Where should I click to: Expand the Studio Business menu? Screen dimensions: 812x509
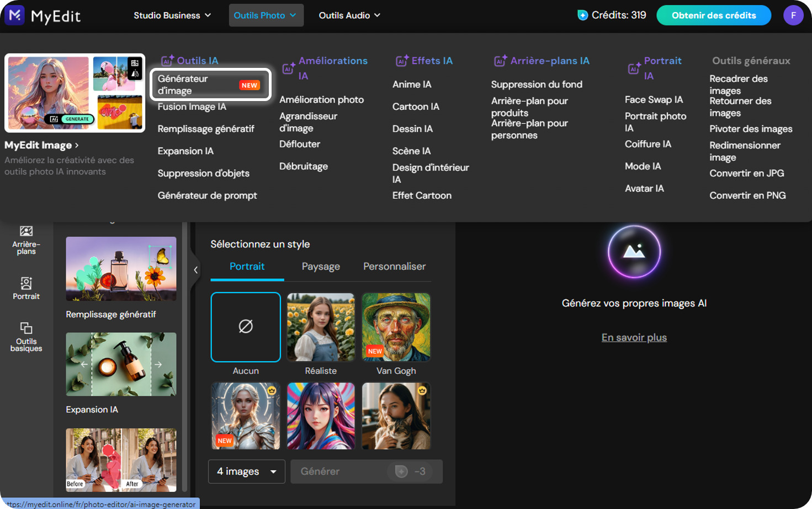pyautogui.click(x=172, y=15)
